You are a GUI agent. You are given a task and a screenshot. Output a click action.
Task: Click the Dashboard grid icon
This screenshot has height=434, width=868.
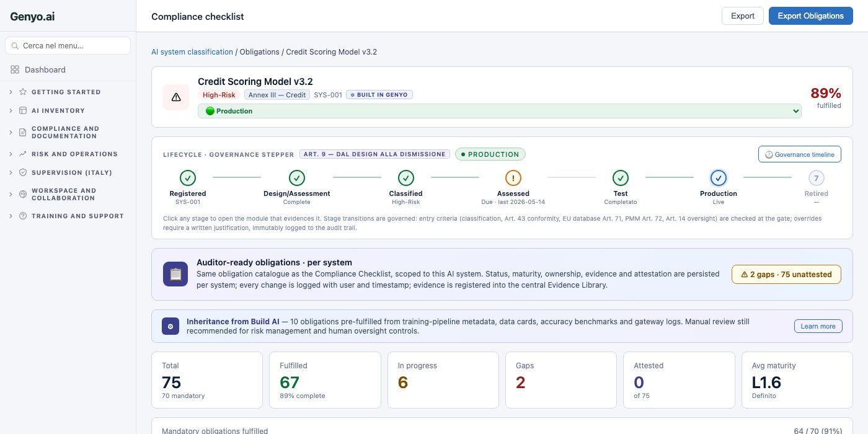(15, 70)
